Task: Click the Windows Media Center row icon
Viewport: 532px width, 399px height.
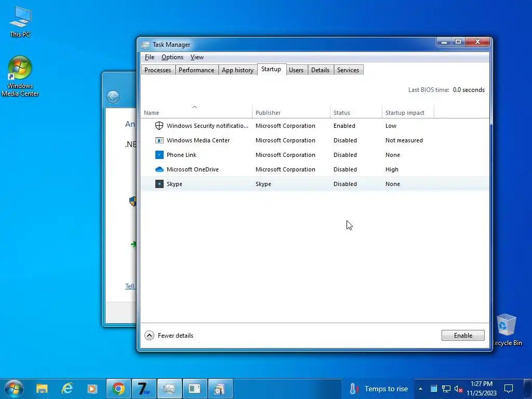Action: (x=159, y=140)
